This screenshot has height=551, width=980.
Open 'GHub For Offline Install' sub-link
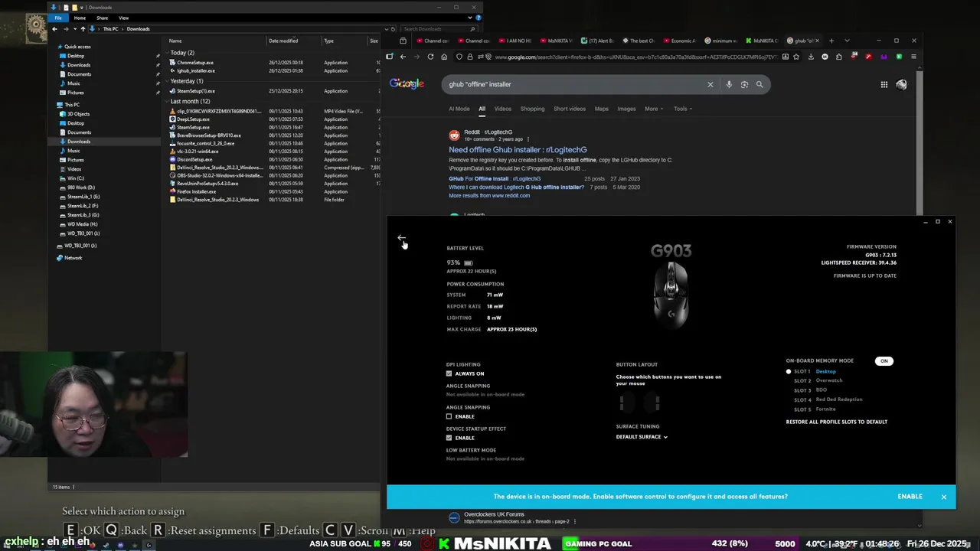click(x=495, y=179)
